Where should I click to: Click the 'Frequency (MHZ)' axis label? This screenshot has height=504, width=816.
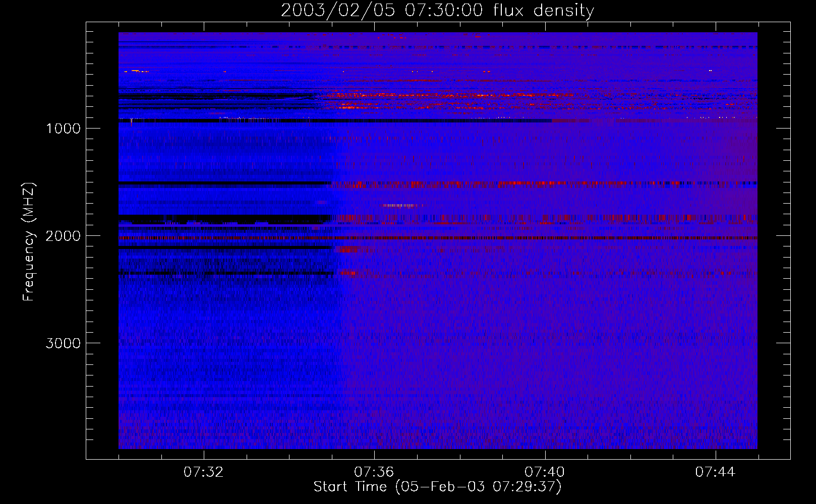[29, 242]
